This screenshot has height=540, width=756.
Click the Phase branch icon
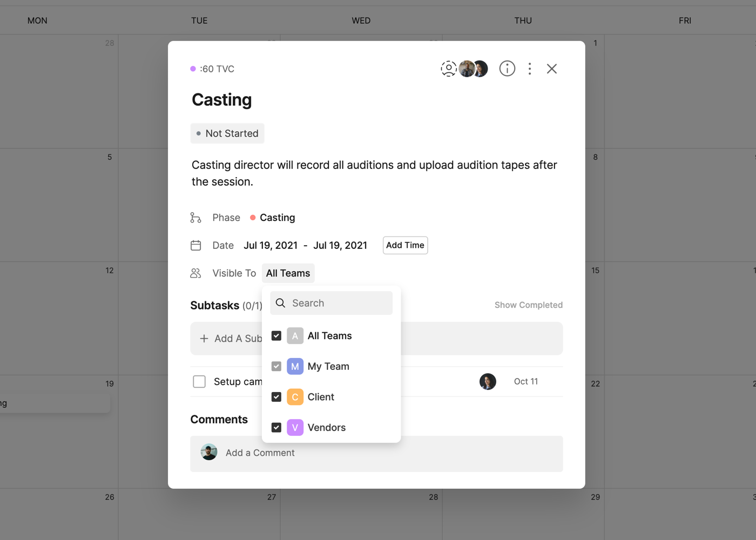coord(196,218)
